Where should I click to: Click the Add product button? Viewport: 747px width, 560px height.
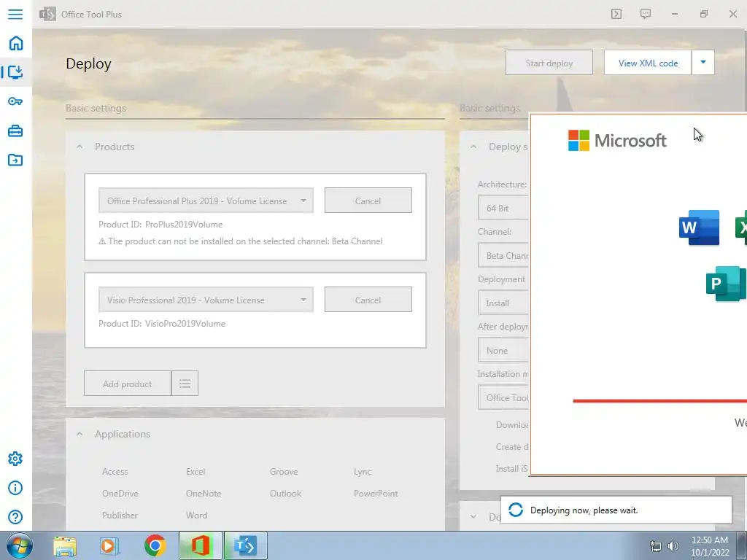[x=127, y=384]
